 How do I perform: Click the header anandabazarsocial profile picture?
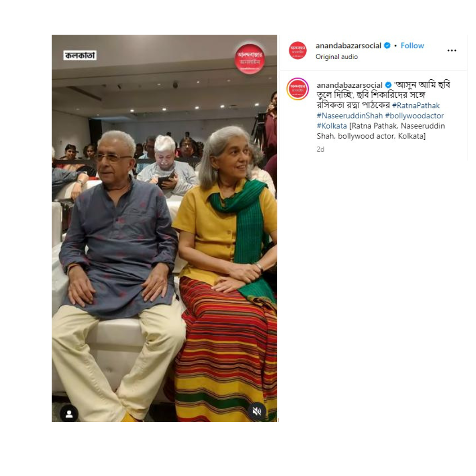pyautogui.click(x=297, y=50)
